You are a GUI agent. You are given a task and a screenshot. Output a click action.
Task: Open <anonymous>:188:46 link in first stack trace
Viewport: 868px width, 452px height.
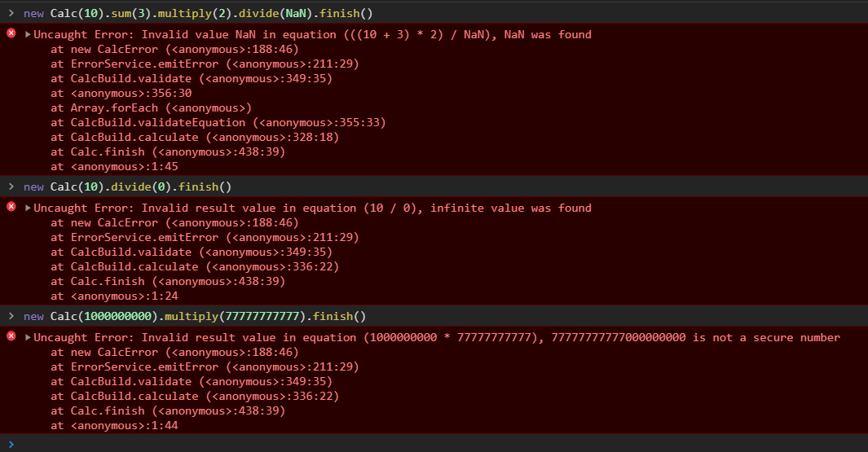click(232, 49)
